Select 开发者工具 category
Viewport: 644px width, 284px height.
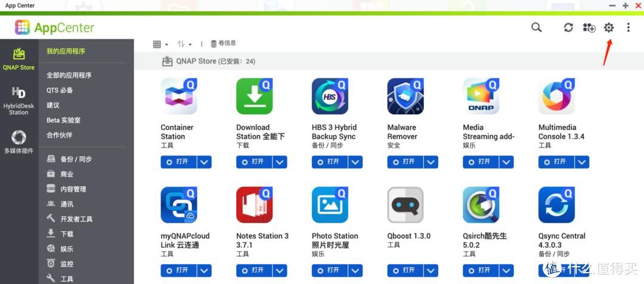[69, 219]
